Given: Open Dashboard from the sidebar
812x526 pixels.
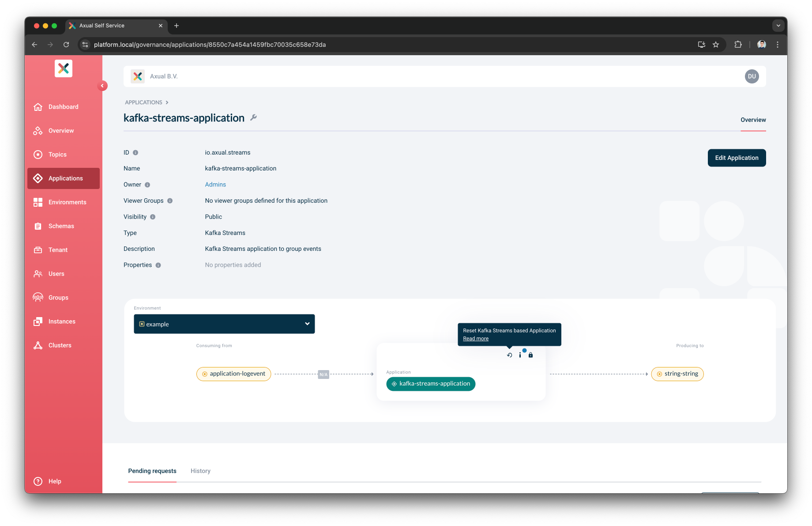Looking at the screenshot, I should [63, 107].
